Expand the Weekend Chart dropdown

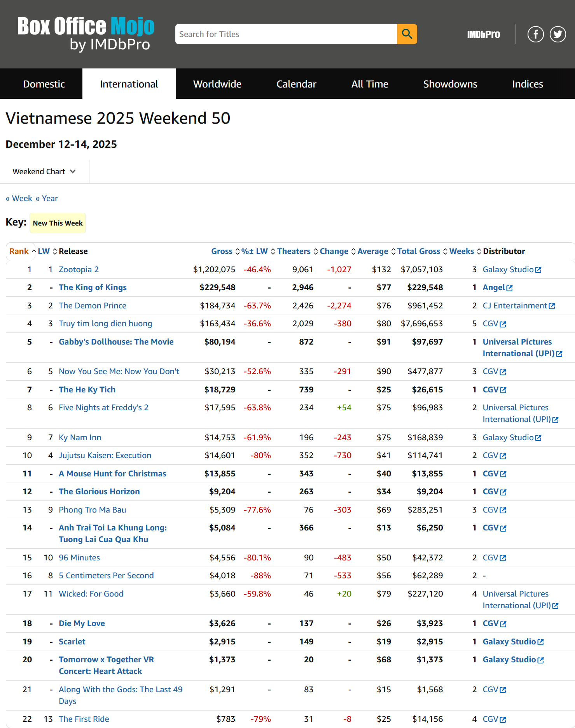[x=44, y=171]
